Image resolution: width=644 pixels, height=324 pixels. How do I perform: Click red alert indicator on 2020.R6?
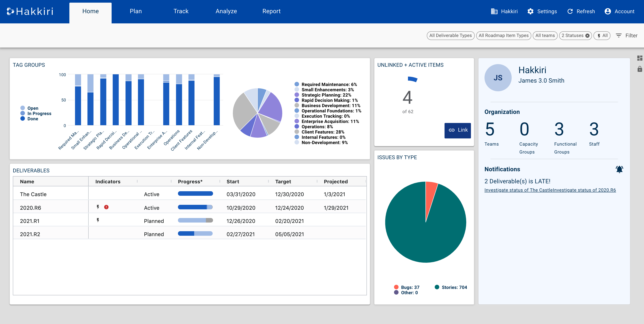[106, 207]
